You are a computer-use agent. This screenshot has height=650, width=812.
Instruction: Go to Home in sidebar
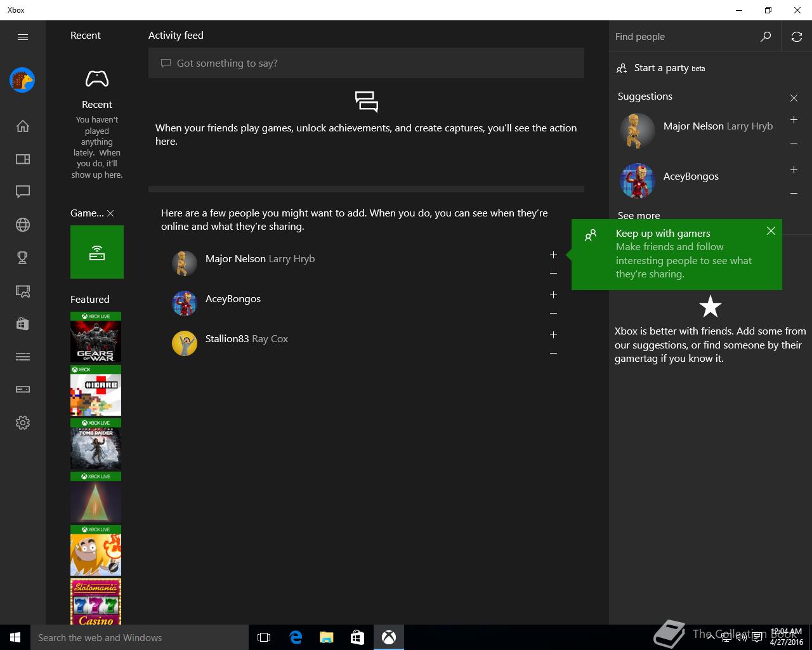coord(23,126)
